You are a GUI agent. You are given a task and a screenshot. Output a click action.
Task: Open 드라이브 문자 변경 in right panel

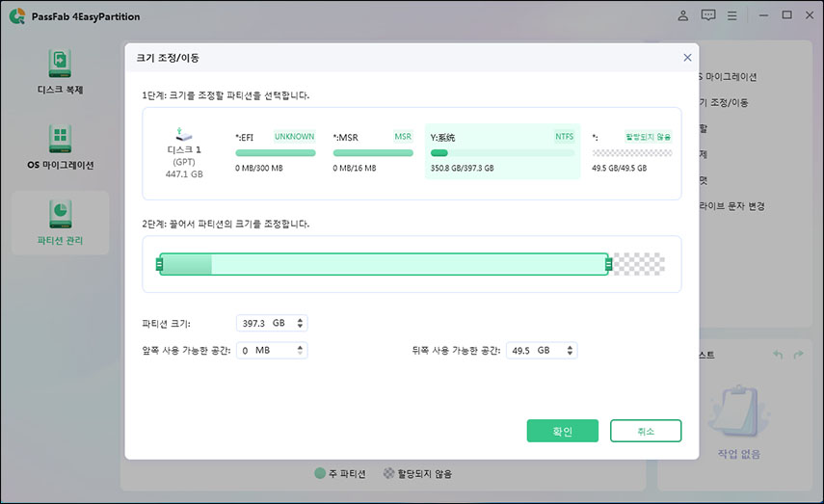(x=732, y=206)
